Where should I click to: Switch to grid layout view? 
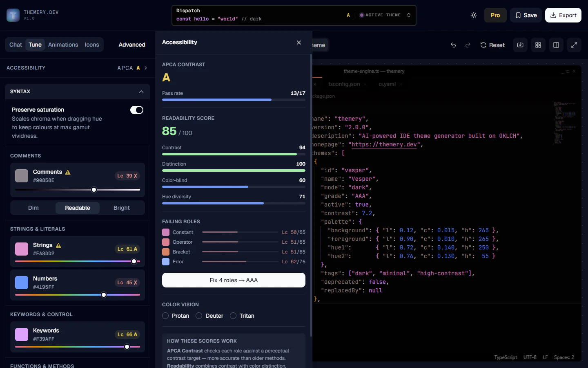[x=538, y=45]
